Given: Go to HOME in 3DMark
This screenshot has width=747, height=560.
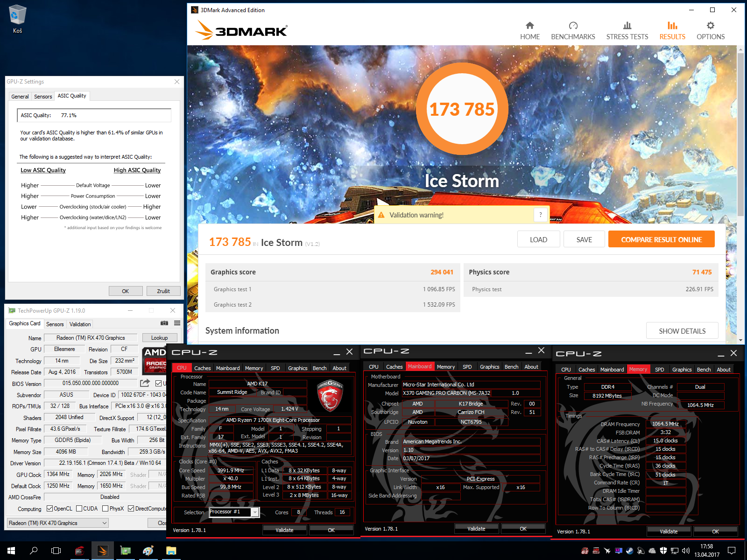Looking at the screenshot, I should click(530, 31).
